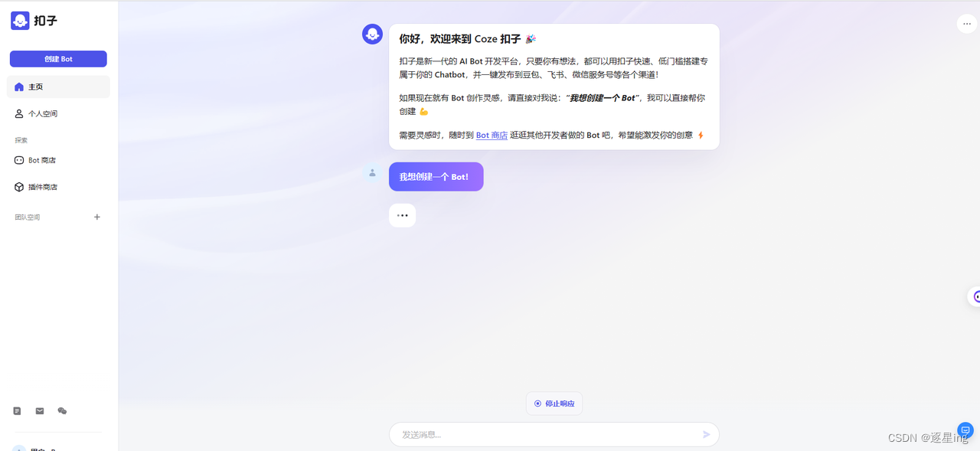Click the paragraph starting 扣子是新一代的 AI Bot

[554, 68]
